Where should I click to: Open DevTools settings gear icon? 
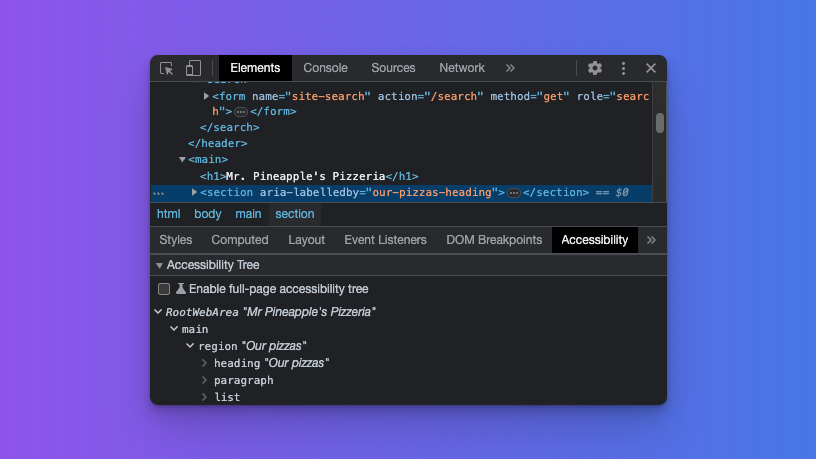point(595,68)
